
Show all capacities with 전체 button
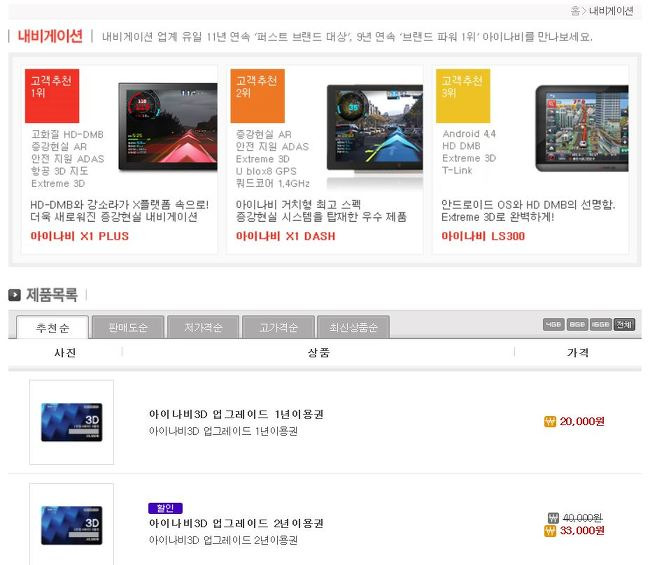tap(624, 325)
